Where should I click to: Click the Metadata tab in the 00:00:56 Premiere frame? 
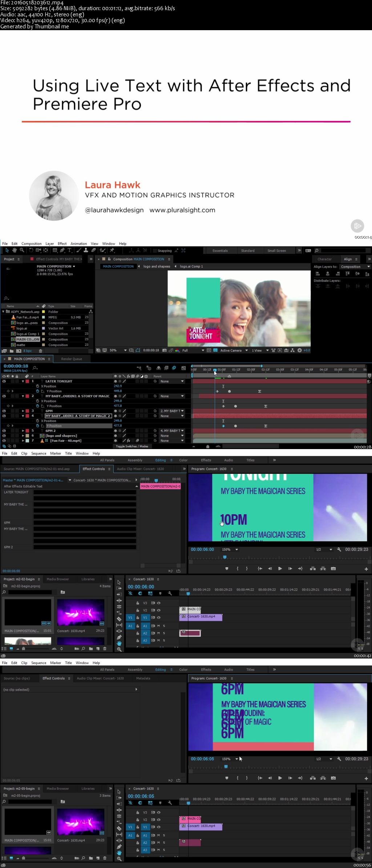pos(143,678)
